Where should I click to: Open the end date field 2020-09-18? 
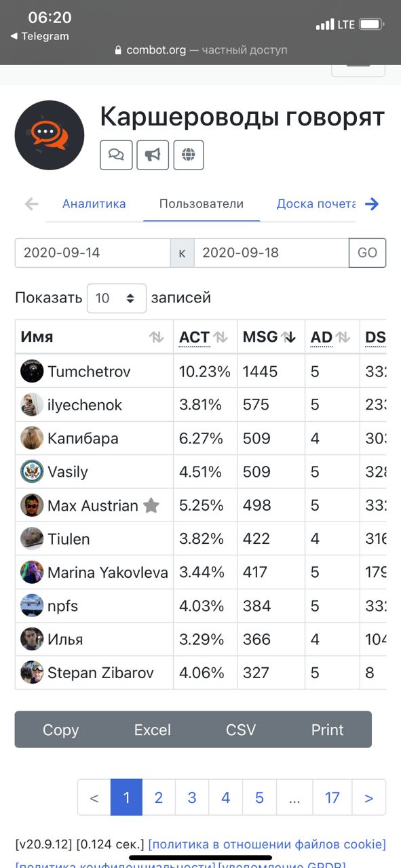[x=271, y=253]
